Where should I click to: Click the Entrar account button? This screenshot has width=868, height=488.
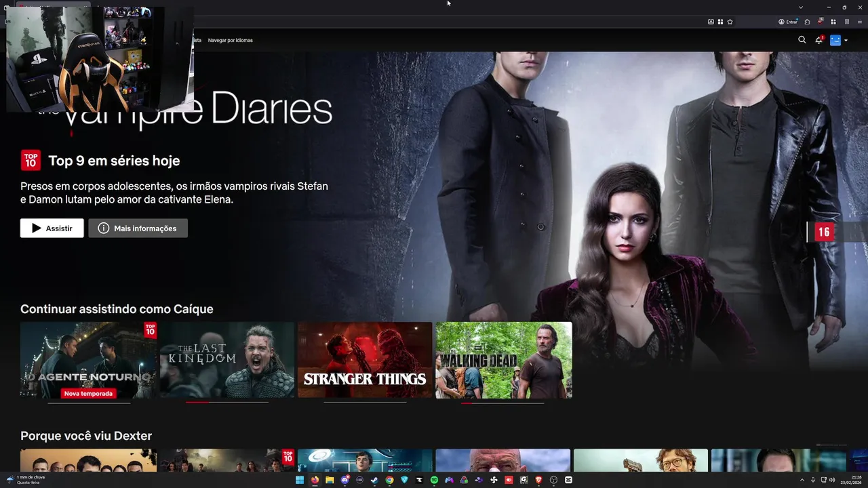point(788,22)
